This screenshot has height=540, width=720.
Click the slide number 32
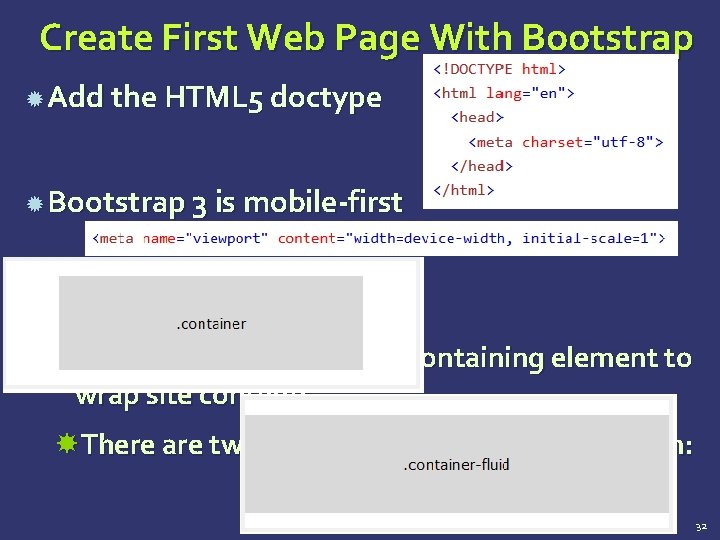click(701, 527)
